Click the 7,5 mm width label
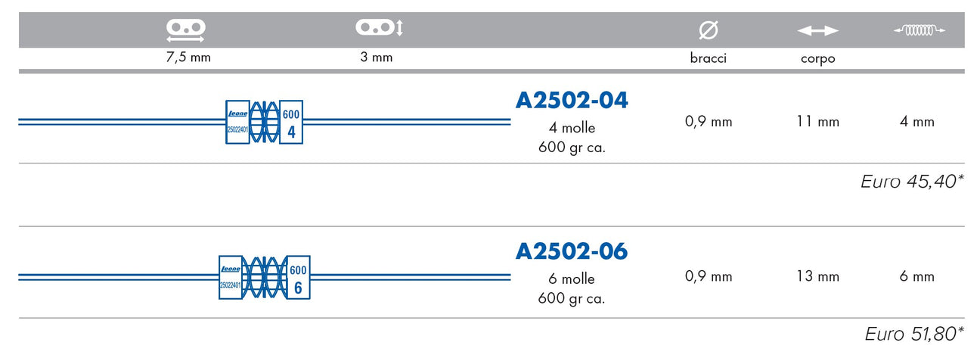This screenshot has height=358, width=980. tap(188, 58)
